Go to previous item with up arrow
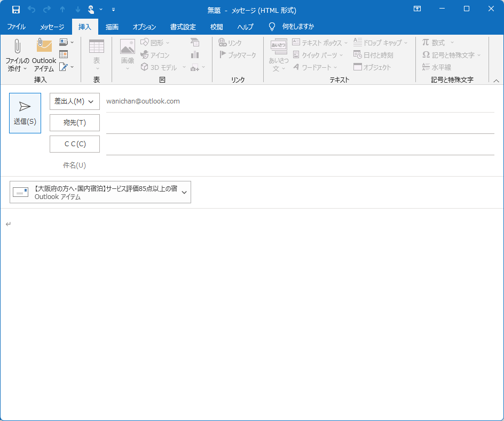Viewport: 504px width, 421px height. 62,10
